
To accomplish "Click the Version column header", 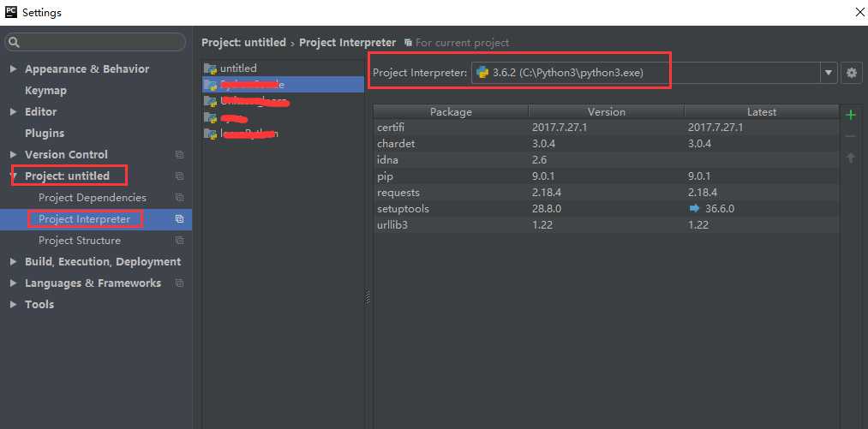I will (606, 112).
